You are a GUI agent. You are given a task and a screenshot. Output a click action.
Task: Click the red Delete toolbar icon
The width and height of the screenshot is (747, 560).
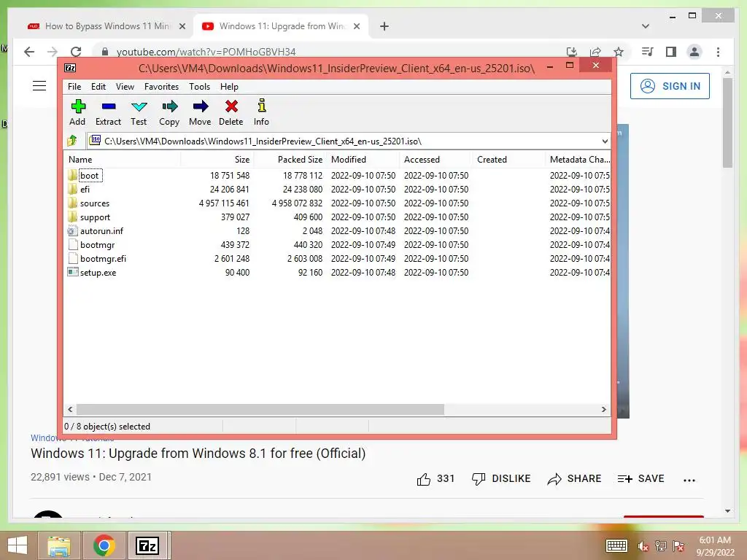pos(231,106)
